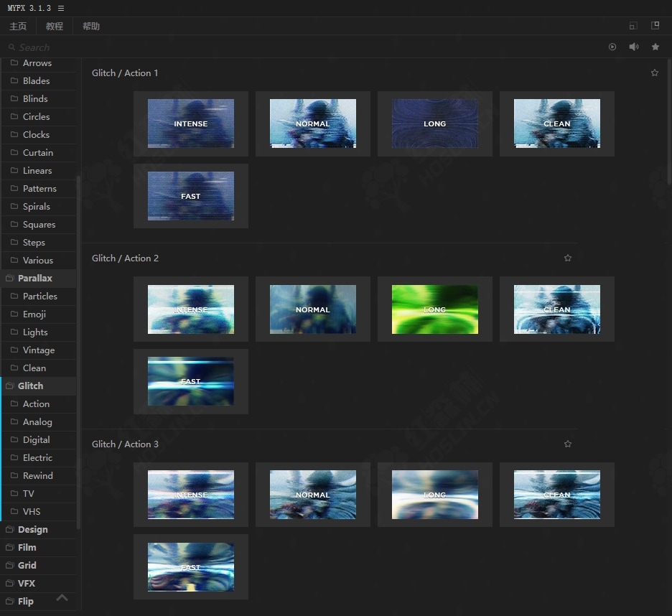Viewport: 672px width, 616px height.
Task: Expand the Film category folder
Action: click(x=27, y=547)
